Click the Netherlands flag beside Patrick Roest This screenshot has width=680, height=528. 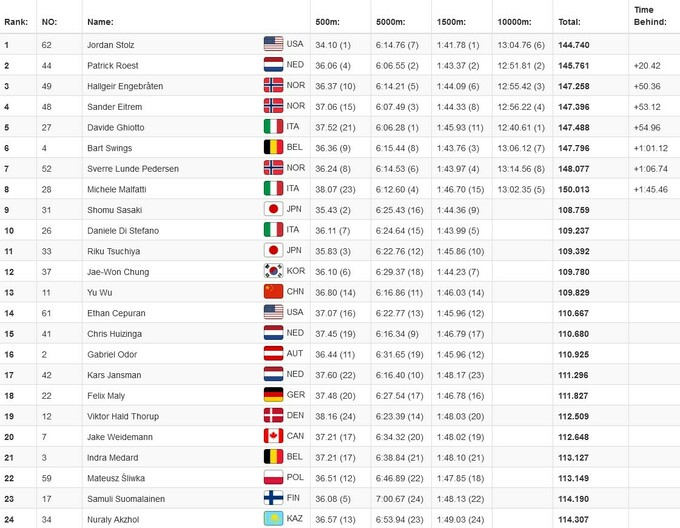pos(273,65)
